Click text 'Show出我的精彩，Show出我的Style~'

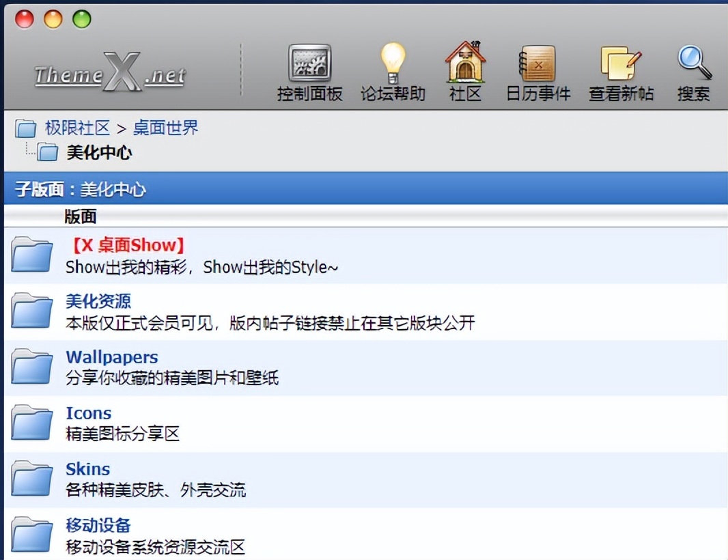click(x=201, y=267)
